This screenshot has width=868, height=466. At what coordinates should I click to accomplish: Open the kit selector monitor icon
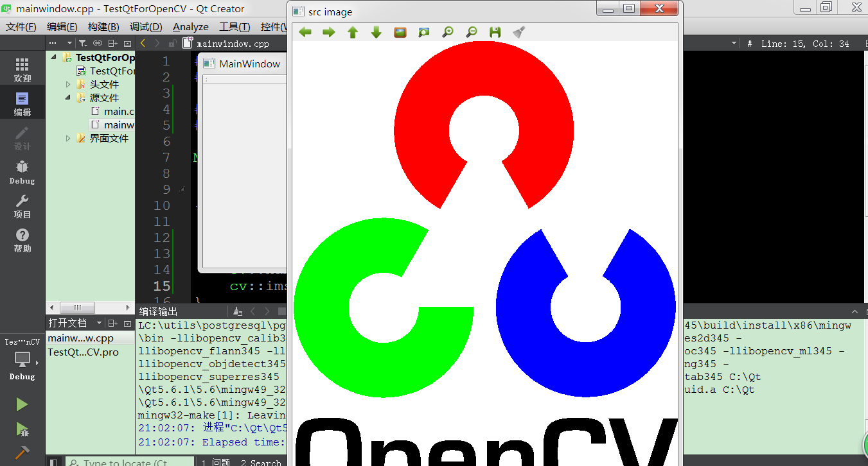click(22, 359)
